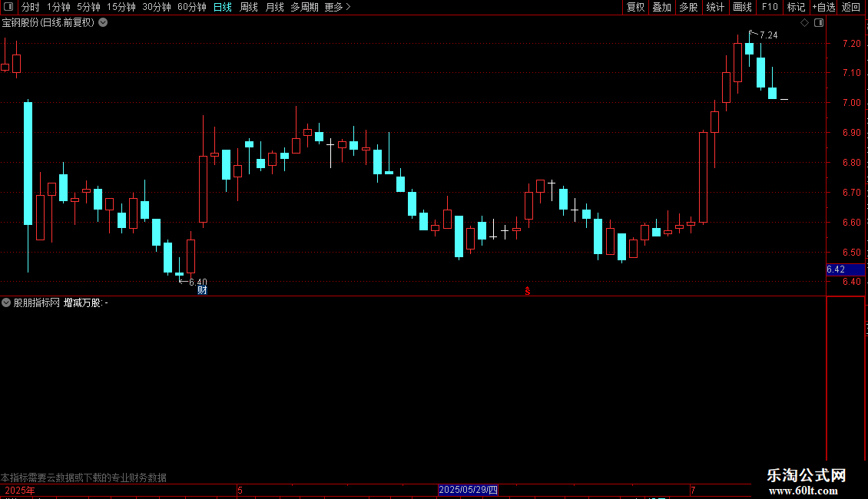Click the 7.20 price axis label
Image resolution: width=868 pixels, height=499 pixels.
851,43
